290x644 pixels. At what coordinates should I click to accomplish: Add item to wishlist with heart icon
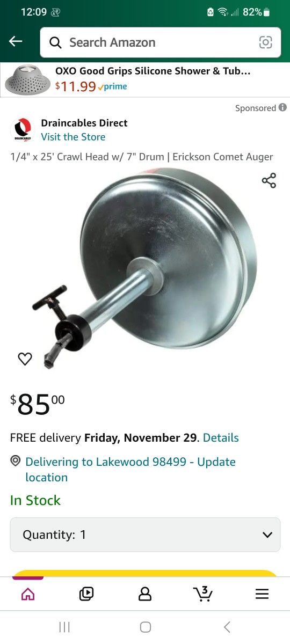pyautogui.click(x=25, y=359)
